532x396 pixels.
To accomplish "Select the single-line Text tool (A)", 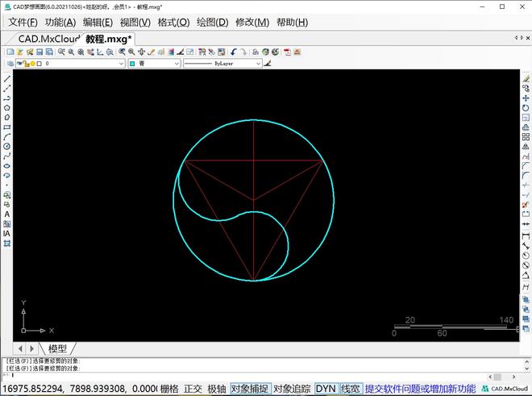I will click(x=6, y=215).
